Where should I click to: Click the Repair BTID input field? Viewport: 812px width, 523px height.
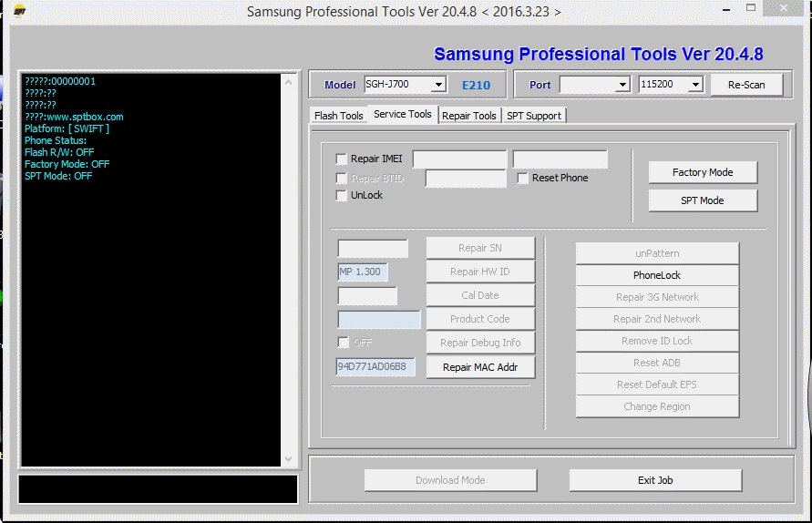point(466,179)
